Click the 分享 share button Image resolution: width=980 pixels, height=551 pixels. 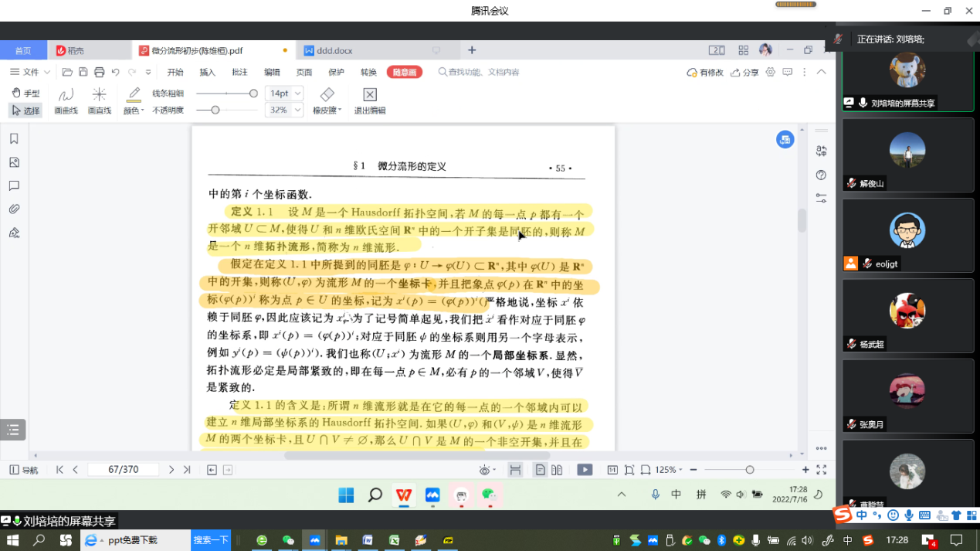click(x=744, y=72)
